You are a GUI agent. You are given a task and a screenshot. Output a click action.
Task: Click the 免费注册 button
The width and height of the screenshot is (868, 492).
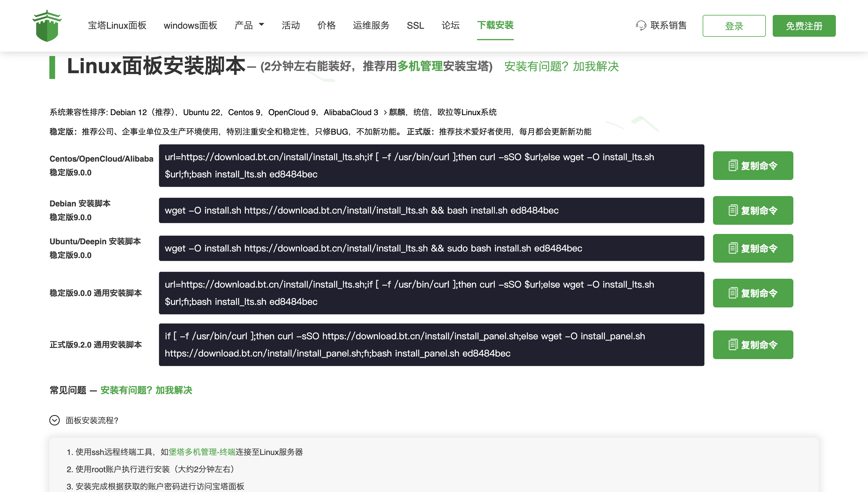click(804, 25)
